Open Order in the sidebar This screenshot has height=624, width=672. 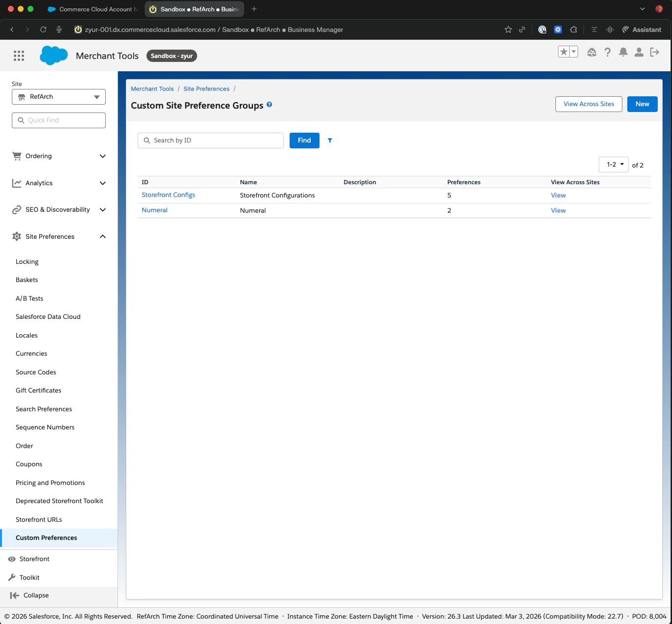pos(25,446)
